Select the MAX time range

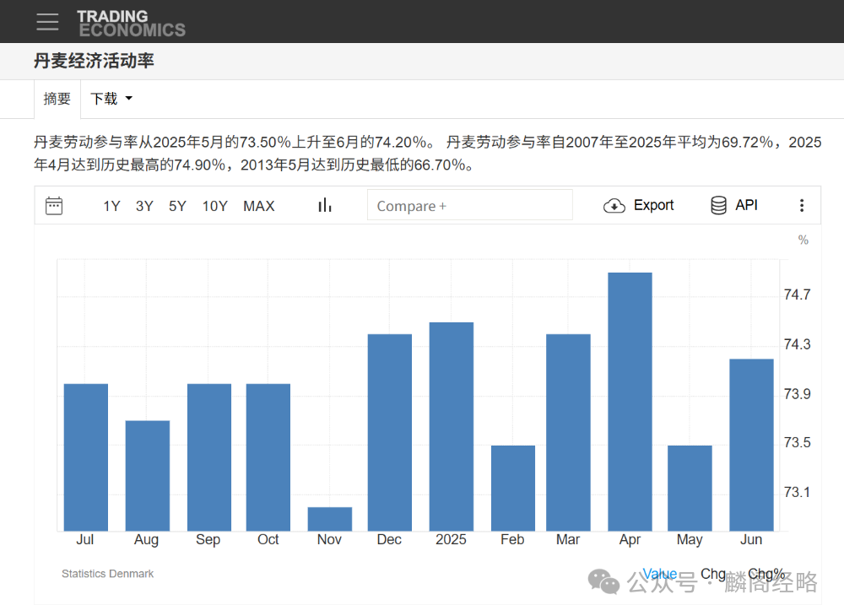259,206
